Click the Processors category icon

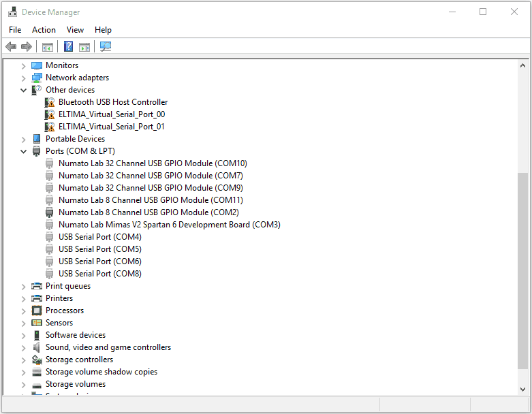(x=37, y=310)
